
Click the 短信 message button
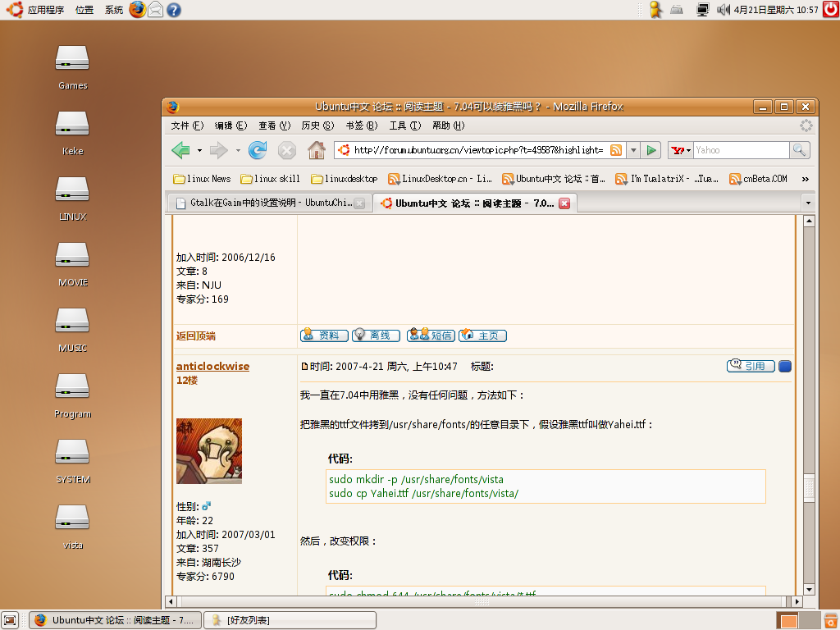click(431, 336)
